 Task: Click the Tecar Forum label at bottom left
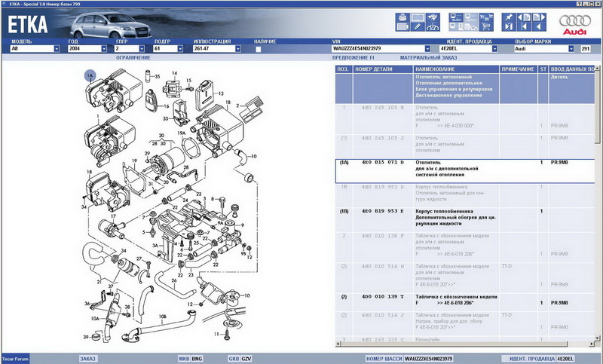[x=15, y=359]
